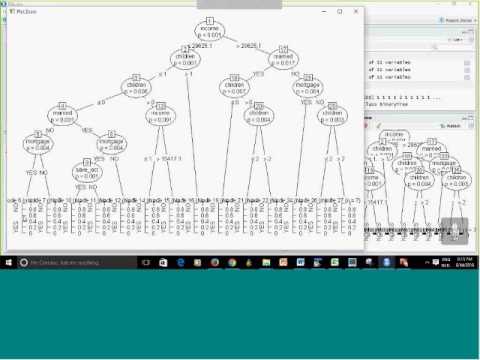Click the broom clear plots icon
The width and height of the screenshot is (480, 360).
pyautogui.click(x=378, y=126)
